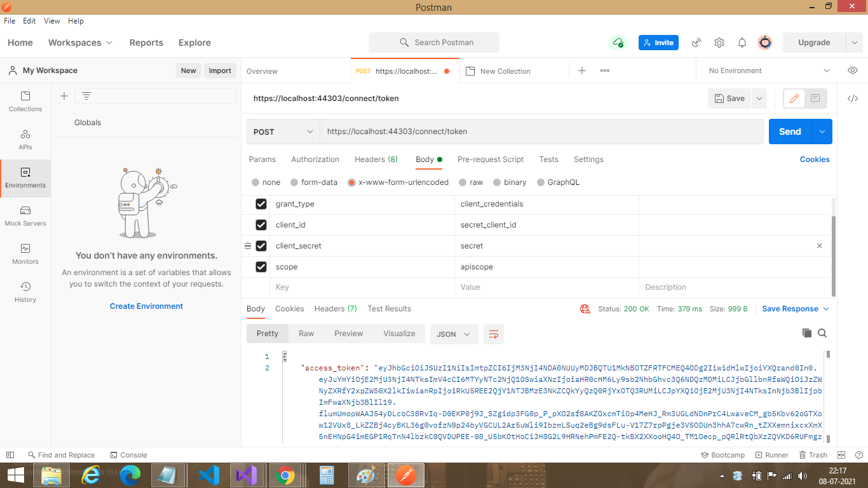868x488 pixels.
Task: Search the response with the magnifier icon
Action: [822, 333]
